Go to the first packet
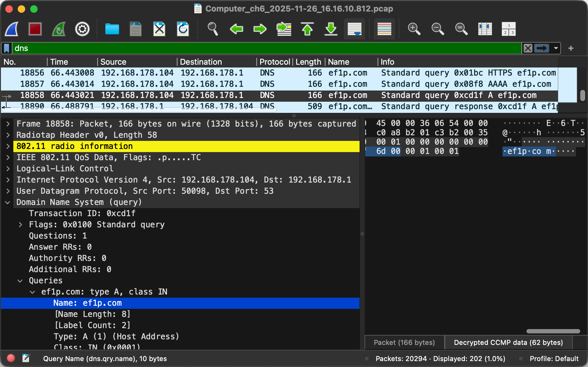Screen dimensions: 588x367 click(307, 29)
